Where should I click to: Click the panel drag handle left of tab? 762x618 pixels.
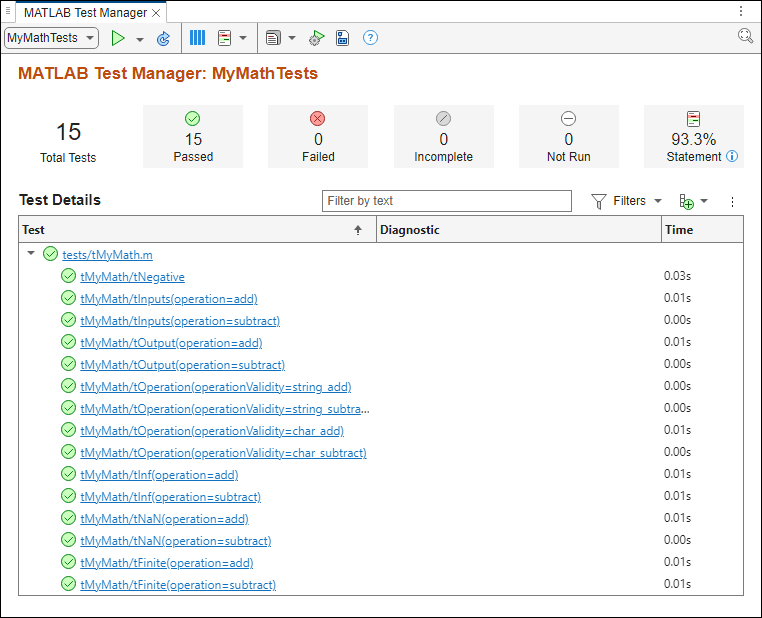tap(8, 10)
